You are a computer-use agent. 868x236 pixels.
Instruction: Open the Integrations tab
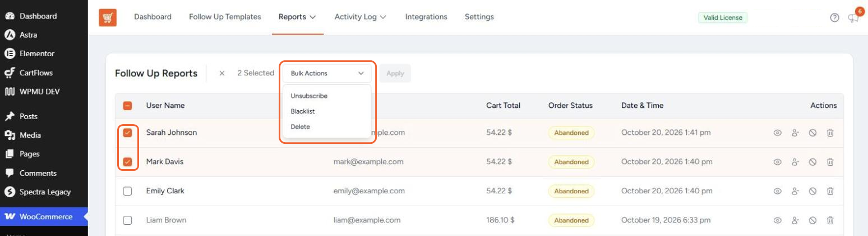pos(426,17)
